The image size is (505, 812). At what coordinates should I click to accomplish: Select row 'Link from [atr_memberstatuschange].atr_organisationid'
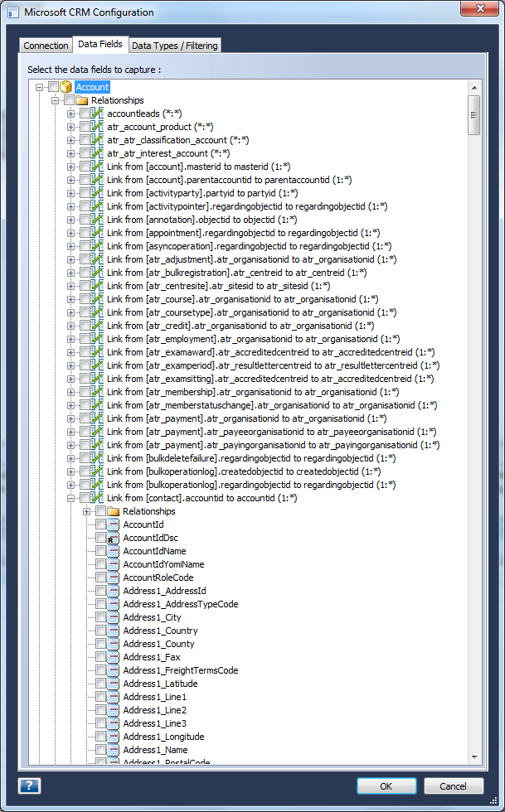pyautogui.click(x=272, y=405)
